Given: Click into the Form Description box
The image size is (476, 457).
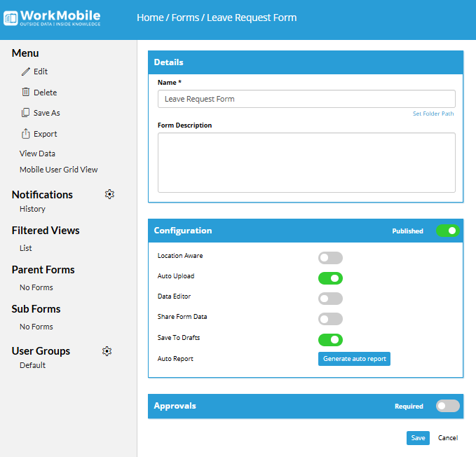Looking at the screenshot, I should point(306,162).
